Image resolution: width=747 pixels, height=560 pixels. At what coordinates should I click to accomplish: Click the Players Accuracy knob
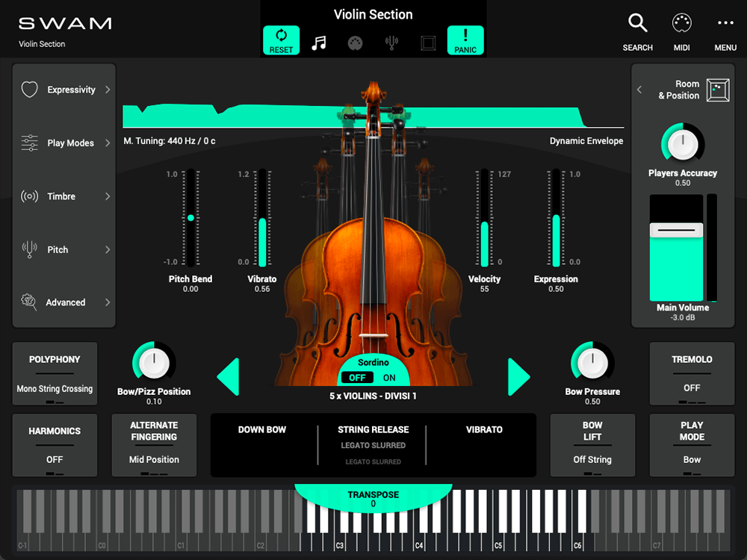click(683, 144)
